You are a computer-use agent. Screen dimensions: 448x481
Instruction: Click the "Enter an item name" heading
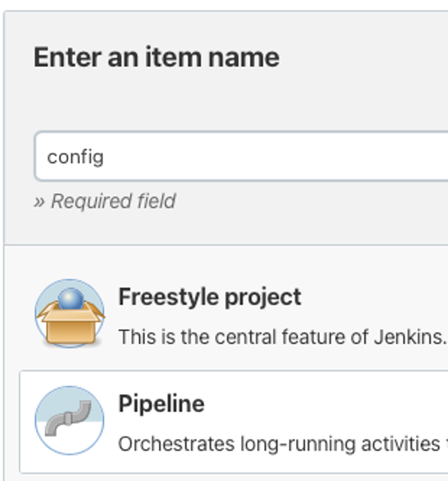click(x=157, y=58)
